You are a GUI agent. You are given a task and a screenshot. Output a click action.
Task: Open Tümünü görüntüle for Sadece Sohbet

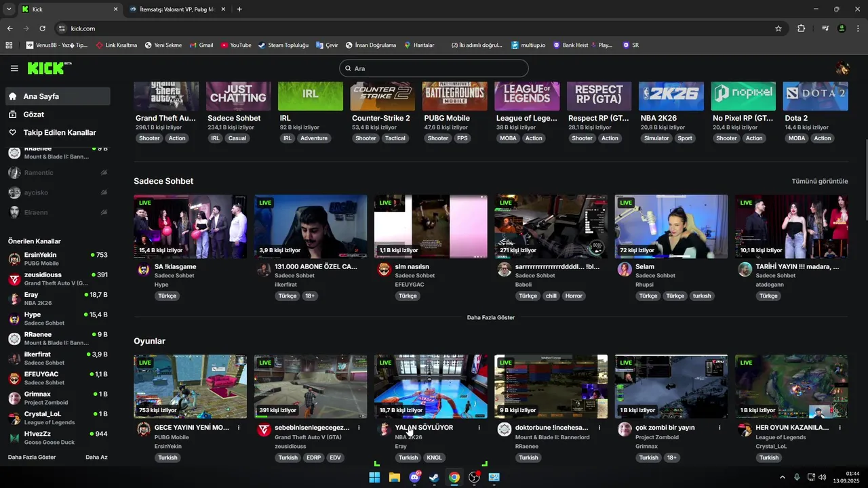(x=820, y=182)
